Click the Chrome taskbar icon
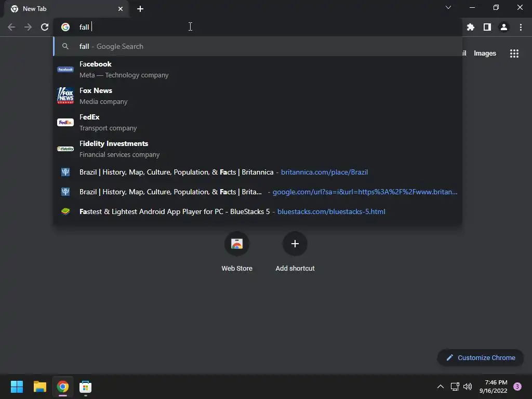This screenshot has width=532, height=399. (x=62, y=387)
